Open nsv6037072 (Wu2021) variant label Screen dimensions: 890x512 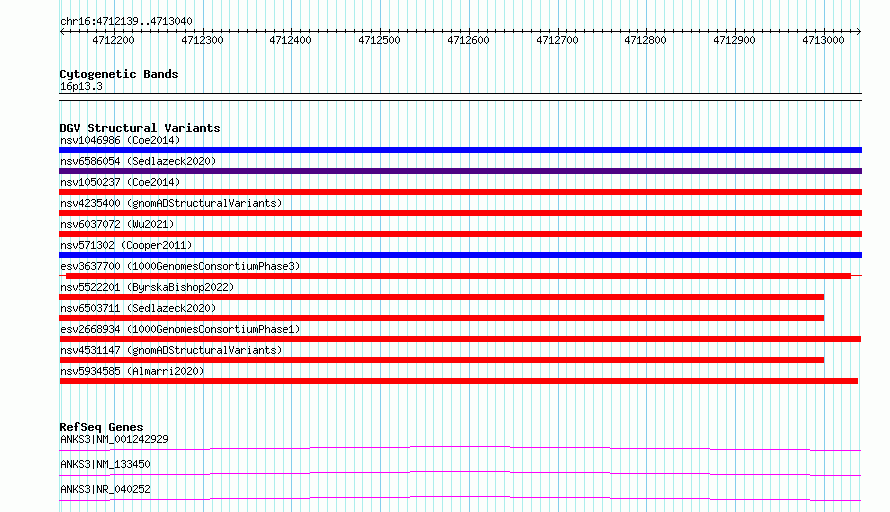pyautogui.click(x=117, y=224)
